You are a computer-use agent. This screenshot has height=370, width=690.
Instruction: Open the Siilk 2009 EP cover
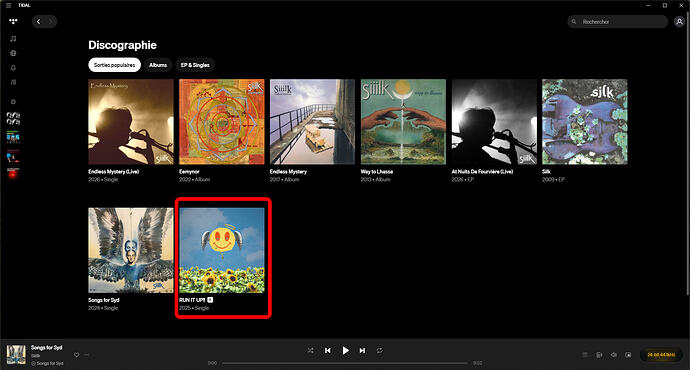pyautogui.click(x=585, y=122)
